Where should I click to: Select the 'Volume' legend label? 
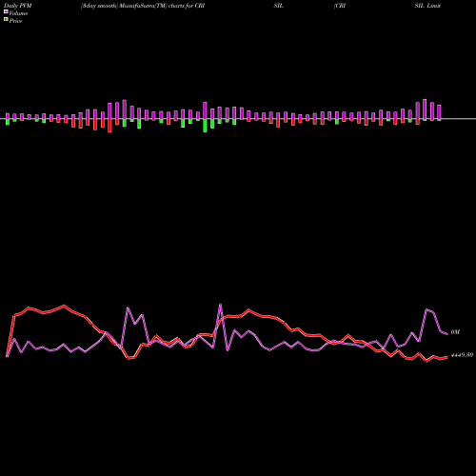18,13
